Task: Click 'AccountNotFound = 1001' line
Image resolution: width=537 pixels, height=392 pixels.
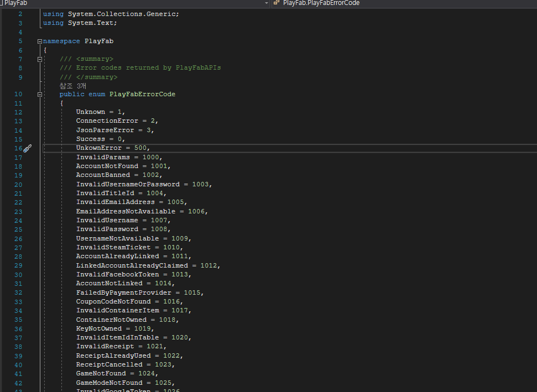Action: click(123, 166)
